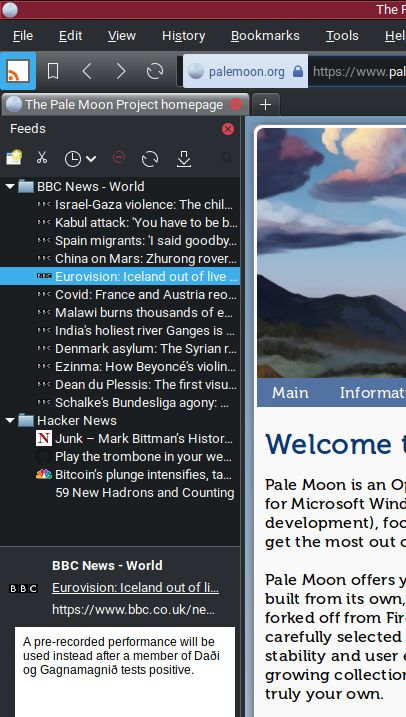Screen dimensions: 406x717
Task: Click the BBC logo in the preview pane
Action: coord(23,588)
